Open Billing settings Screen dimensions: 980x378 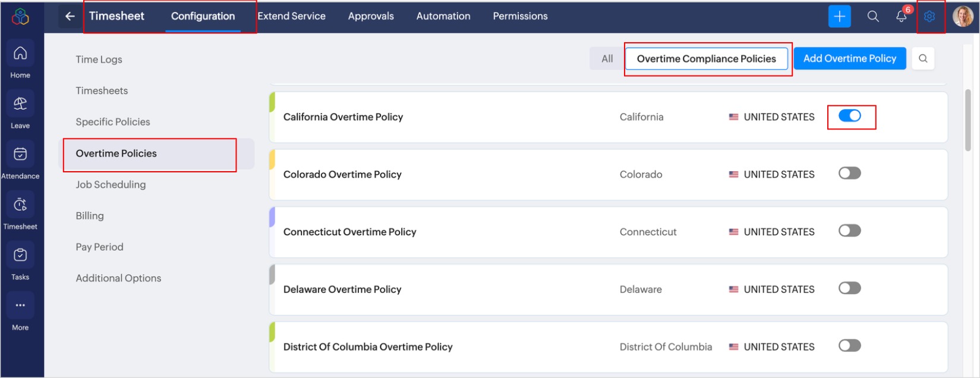click(90, 216)
